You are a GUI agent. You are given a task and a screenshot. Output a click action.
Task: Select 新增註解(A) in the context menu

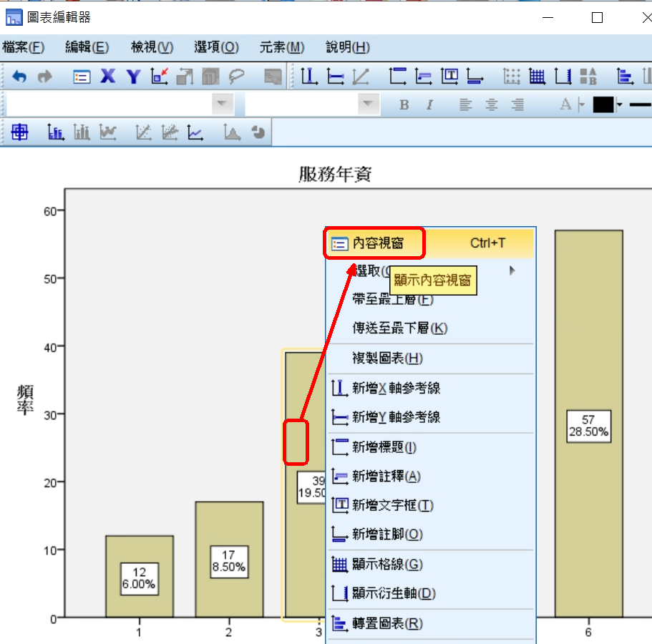386,477
